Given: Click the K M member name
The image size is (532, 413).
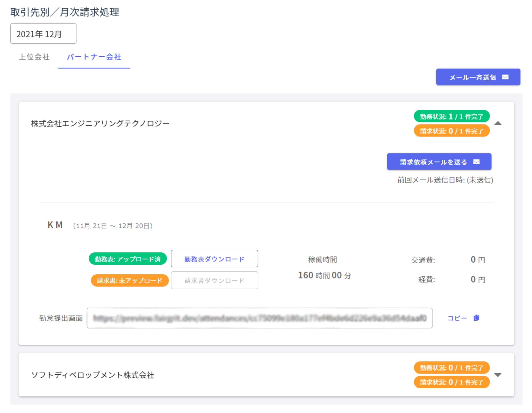Looking at the screenshot, I should pos(55,225).
